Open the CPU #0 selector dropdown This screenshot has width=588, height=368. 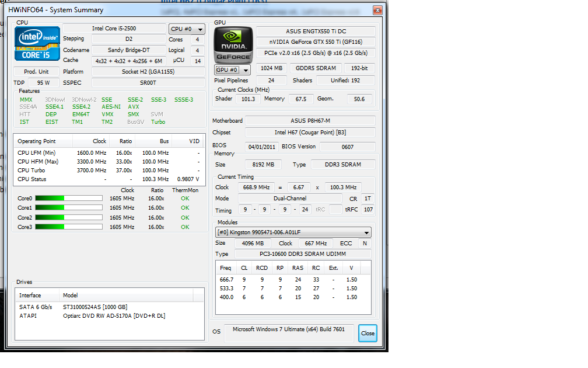point(187,29)
